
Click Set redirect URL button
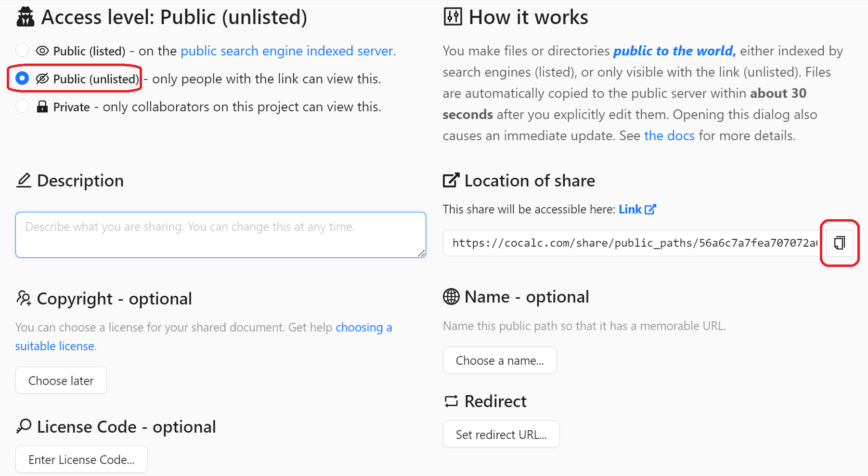tap(501, 435)
